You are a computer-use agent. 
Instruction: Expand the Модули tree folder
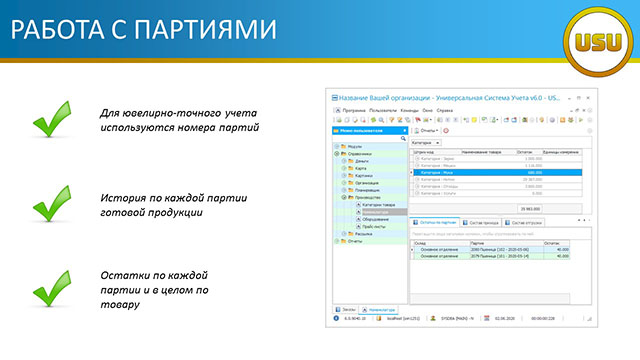pyautogui.click(x=337, y=146)
